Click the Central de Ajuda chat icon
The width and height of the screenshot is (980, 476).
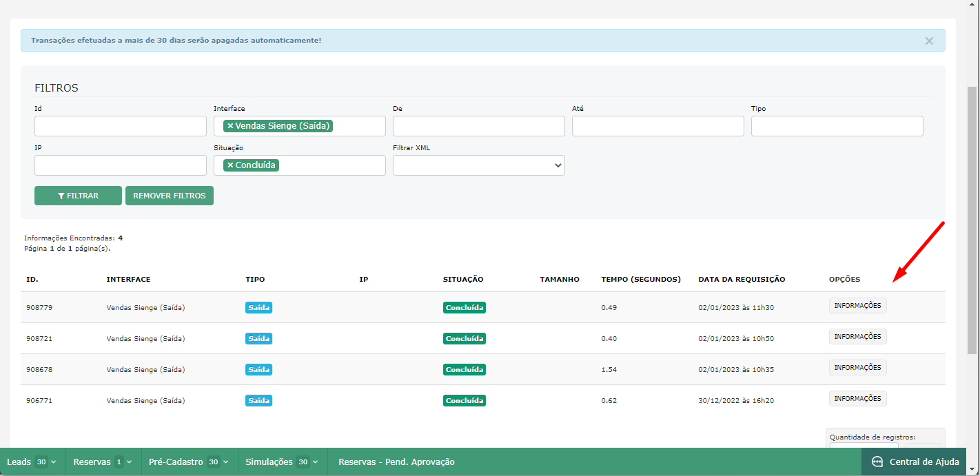point(877,462)
